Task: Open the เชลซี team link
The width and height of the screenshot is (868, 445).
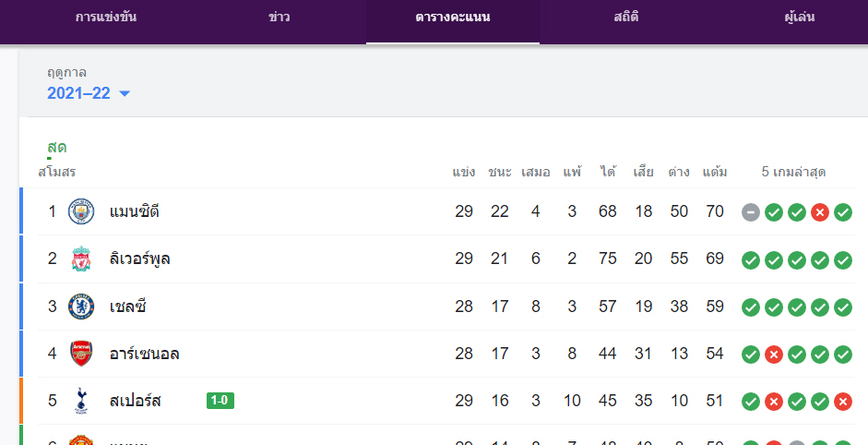Action: click(128, 307)
